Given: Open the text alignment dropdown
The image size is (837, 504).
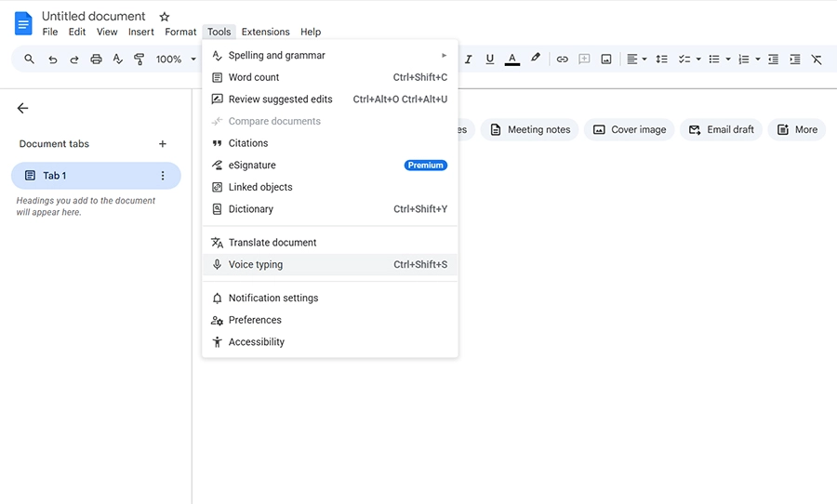Looking at the screenshot, I should click(636, 60).
